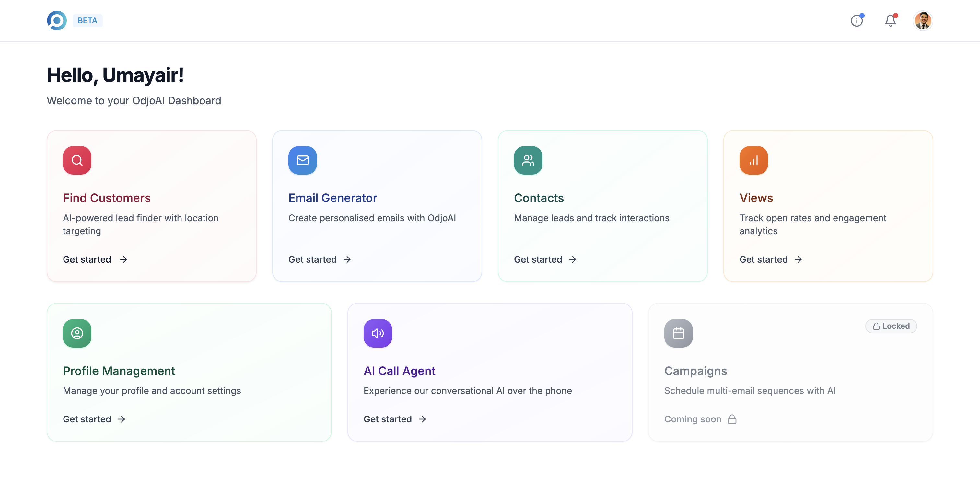
Task: Select the BETA label
Action: pos(87,20)
